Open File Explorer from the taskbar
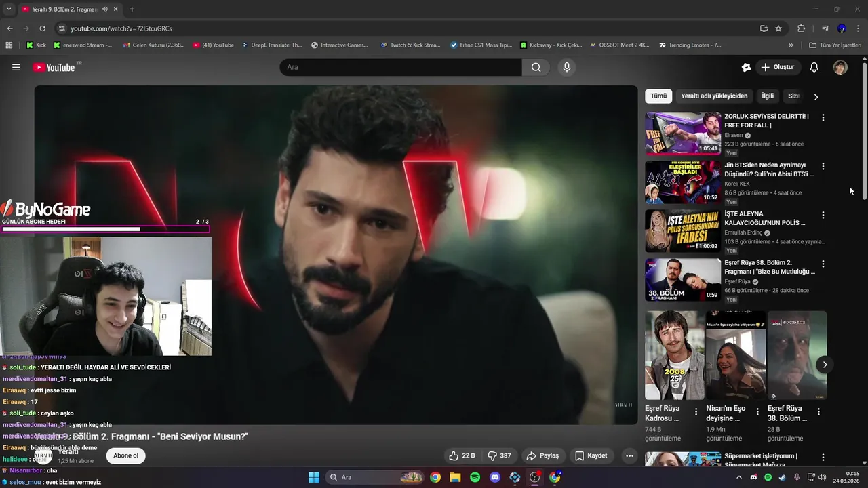 coord(455,477)
